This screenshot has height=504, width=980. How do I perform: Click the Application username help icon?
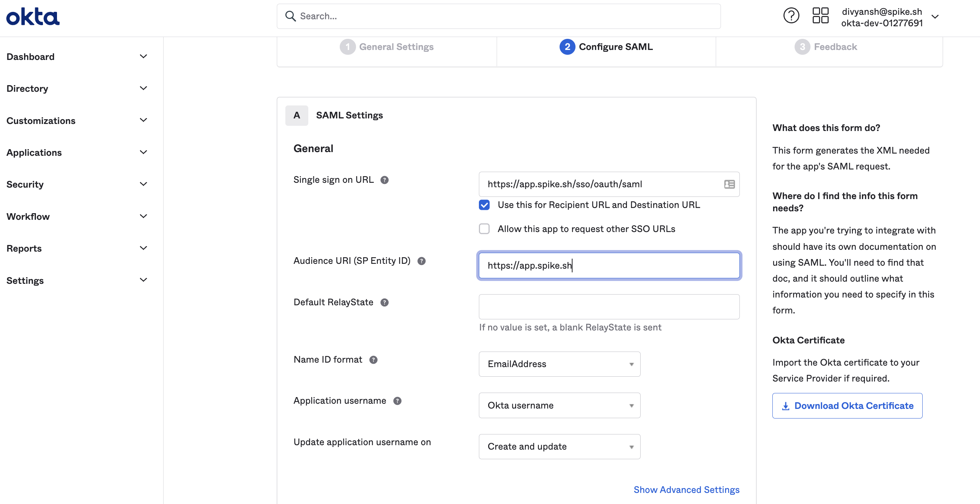click(x=397, y=401)
